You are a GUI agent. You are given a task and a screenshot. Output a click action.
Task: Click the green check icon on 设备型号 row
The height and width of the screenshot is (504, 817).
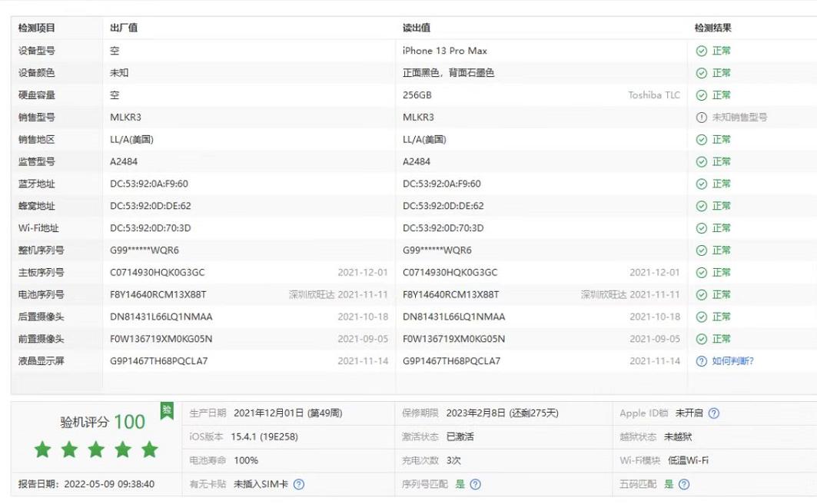click(x=699, y=50)
